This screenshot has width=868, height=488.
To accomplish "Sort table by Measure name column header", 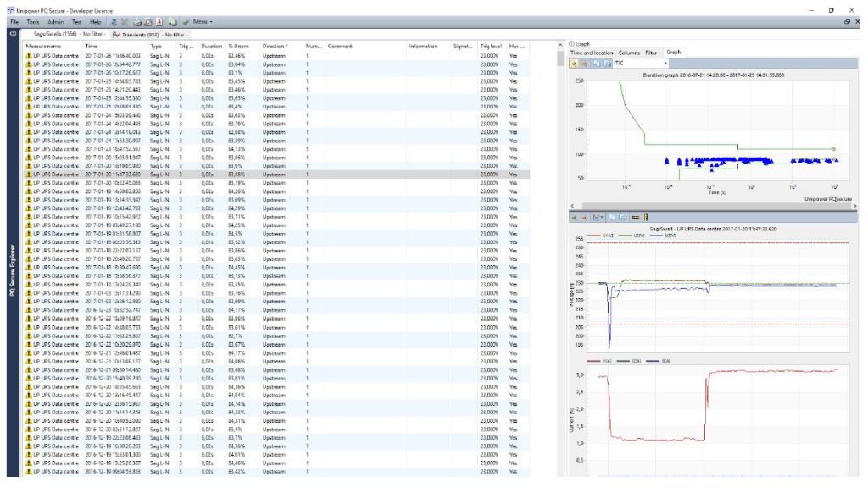I will click(x=43, y=46).
